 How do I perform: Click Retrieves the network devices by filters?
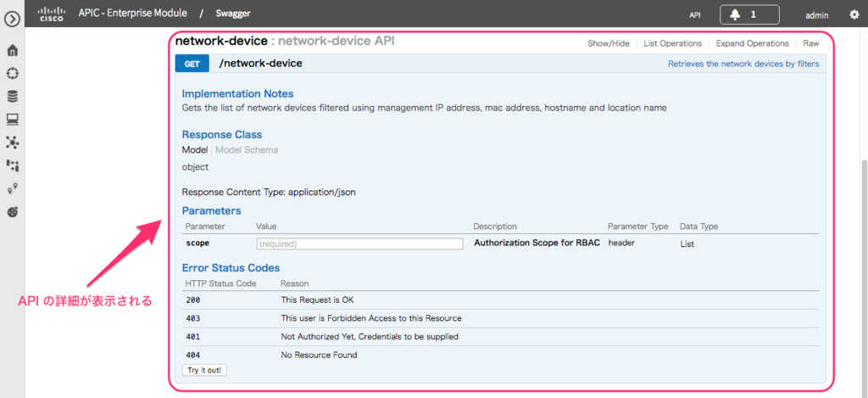(x=743, y=64)
